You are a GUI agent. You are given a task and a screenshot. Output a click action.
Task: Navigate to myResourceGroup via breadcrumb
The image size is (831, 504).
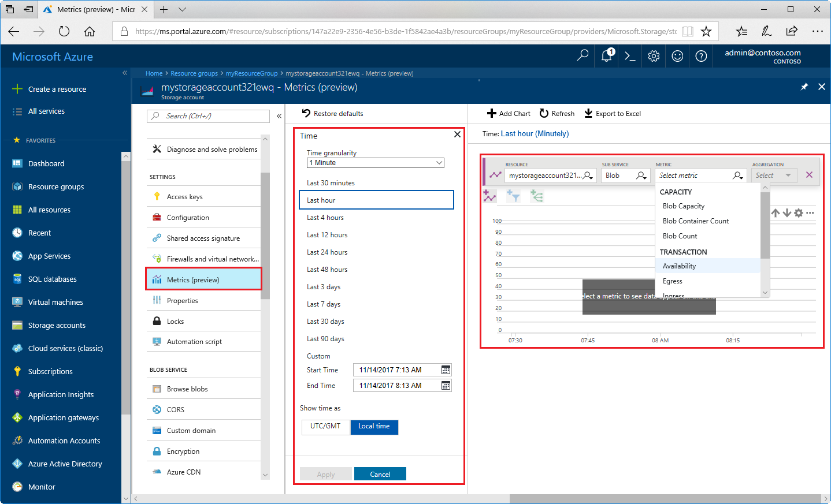(251, 73)
